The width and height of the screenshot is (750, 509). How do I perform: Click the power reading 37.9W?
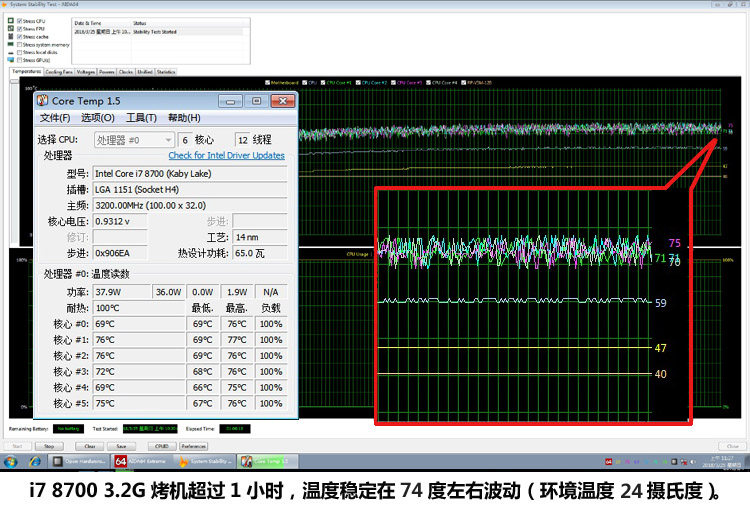tap(121, 292)
